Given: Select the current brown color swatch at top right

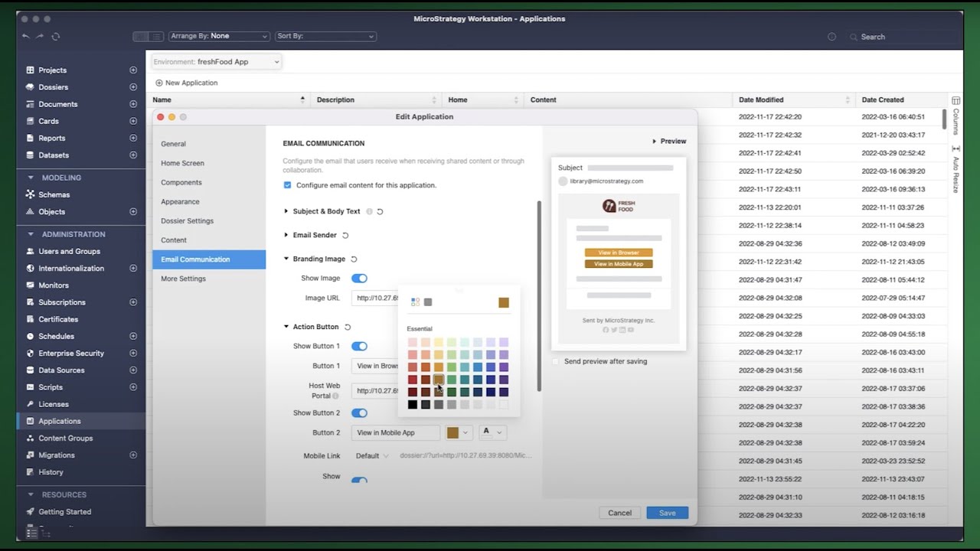Looking at the screenshot, I should (504, 302).
